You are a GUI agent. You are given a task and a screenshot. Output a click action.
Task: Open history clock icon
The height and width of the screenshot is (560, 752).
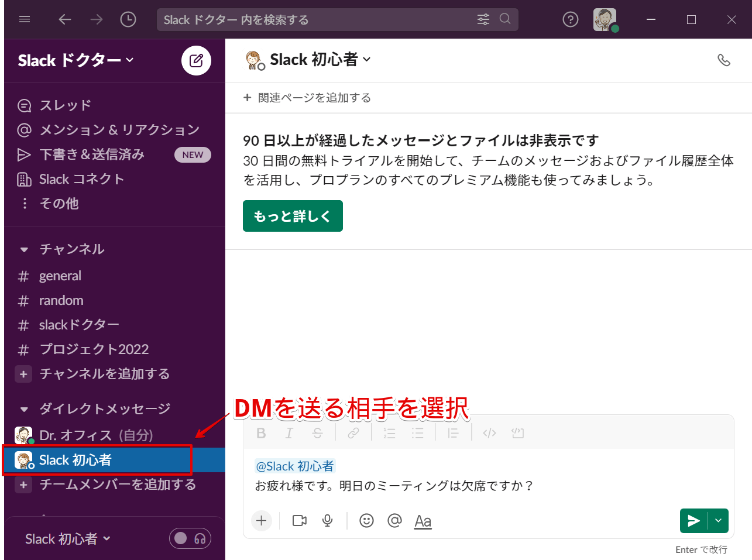click(x=128, y=19)
